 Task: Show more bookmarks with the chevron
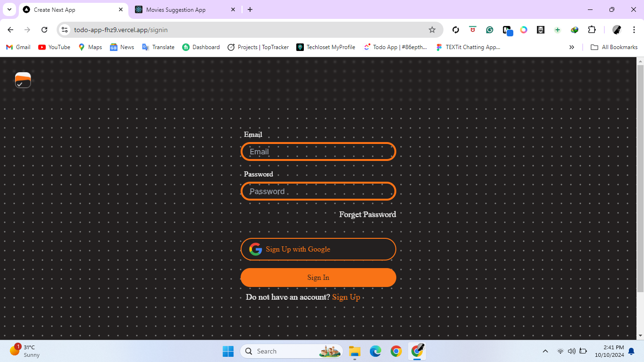(572, 47)
